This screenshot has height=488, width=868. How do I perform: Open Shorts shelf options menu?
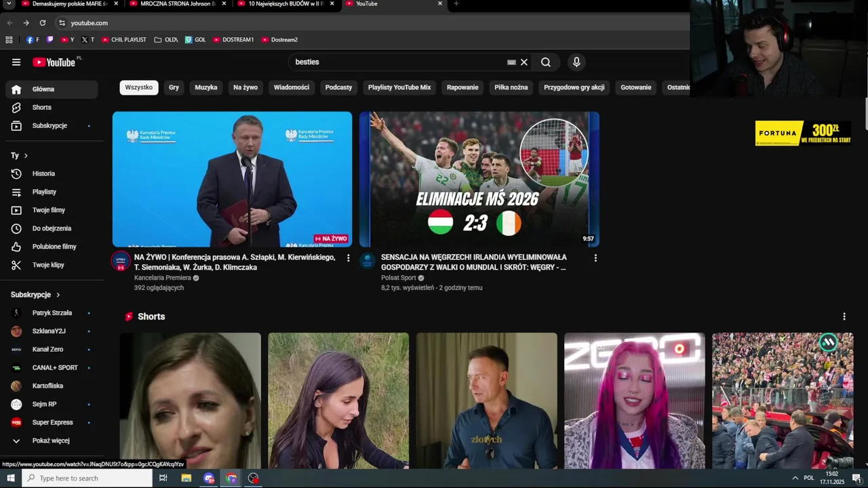click(844, 317)
